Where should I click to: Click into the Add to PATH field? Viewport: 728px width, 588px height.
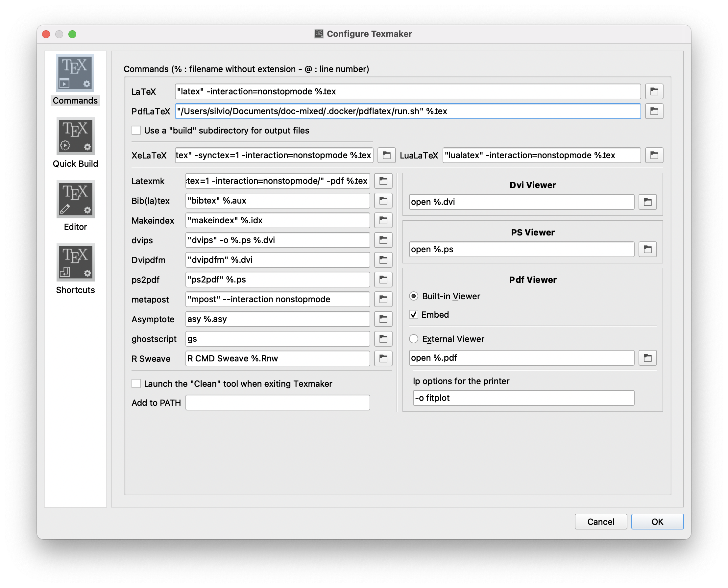click(x=277, y=403)
